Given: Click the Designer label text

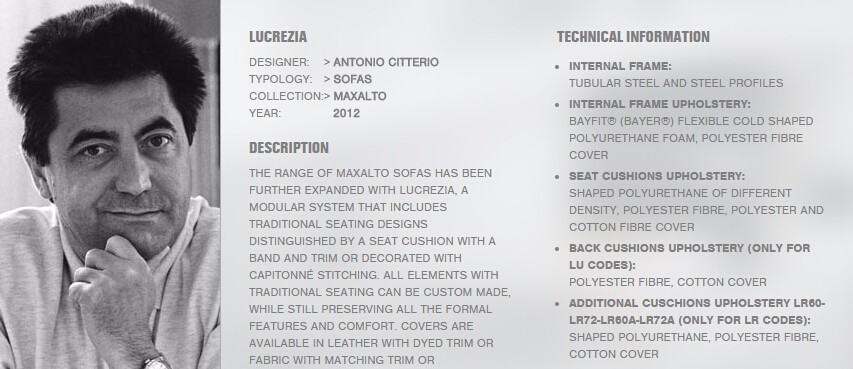Looking at the screenshot, I should point(279,62).
